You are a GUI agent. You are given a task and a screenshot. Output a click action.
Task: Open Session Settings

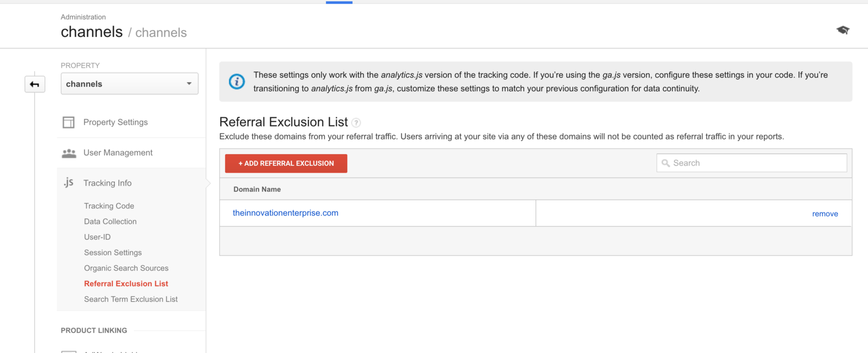tap(113, 253)
